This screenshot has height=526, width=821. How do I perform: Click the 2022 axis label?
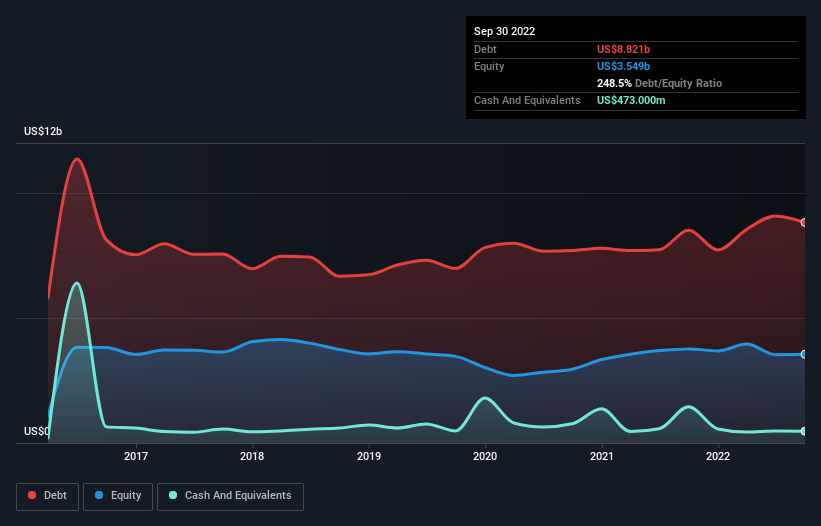(x=718, y=456)
